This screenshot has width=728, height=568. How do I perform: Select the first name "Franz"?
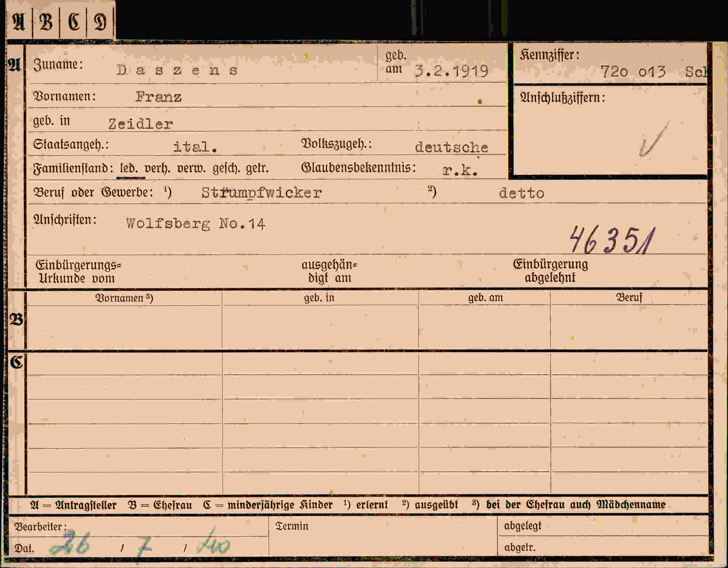pyautogui.click(x=158, y=97)
